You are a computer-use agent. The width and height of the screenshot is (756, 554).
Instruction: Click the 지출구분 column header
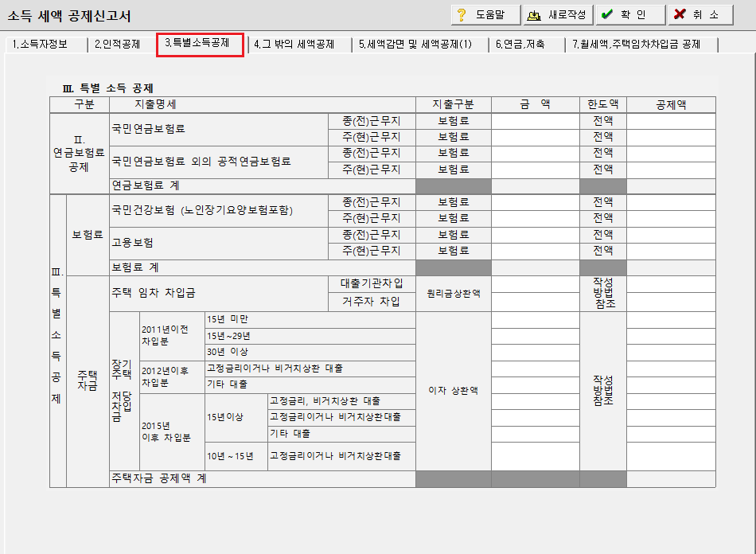click(x=454, y=104)
